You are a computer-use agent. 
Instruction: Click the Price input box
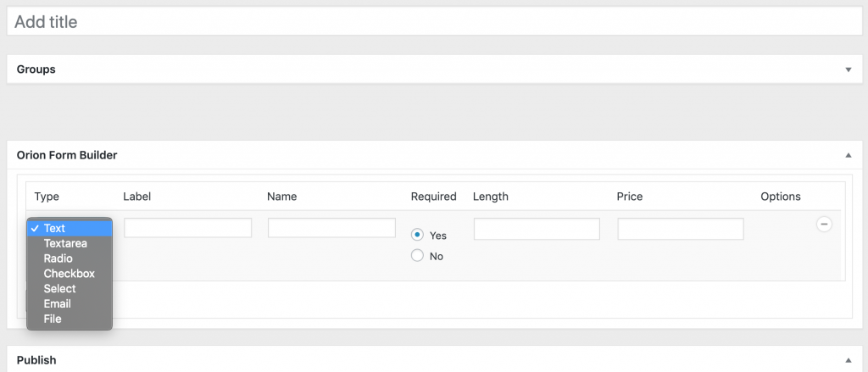(681, 229)
